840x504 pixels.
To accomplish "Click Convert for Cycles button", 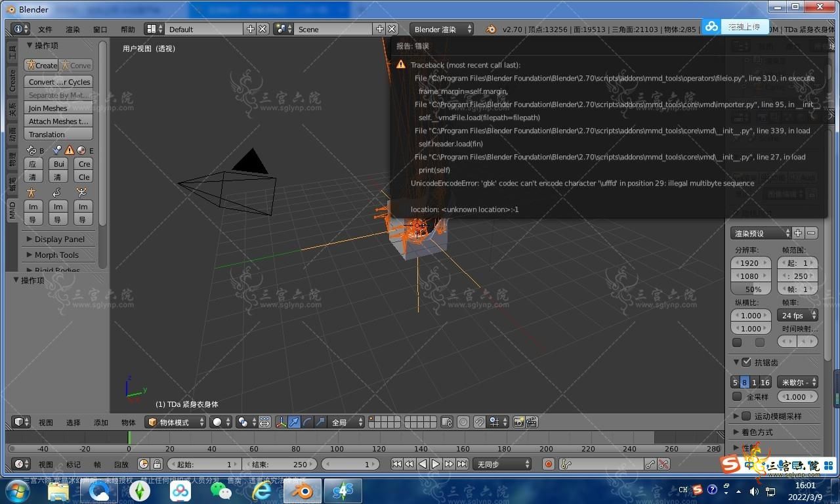I will coord(58,82).
